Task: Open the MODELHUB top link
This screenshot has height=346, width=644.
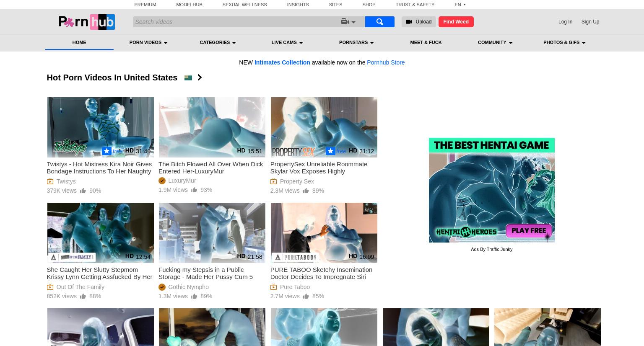Action: click(x=189, y=5)
